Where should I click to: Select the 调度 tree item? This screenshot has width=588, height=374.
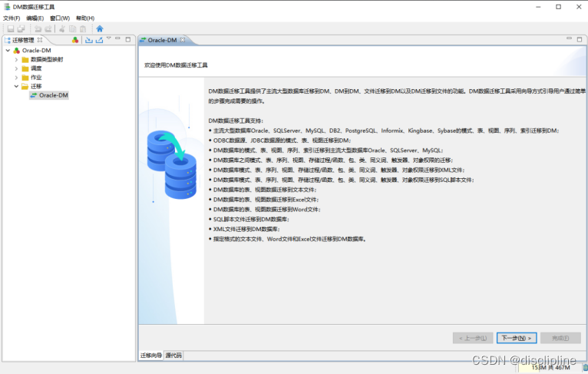(36, 68)
